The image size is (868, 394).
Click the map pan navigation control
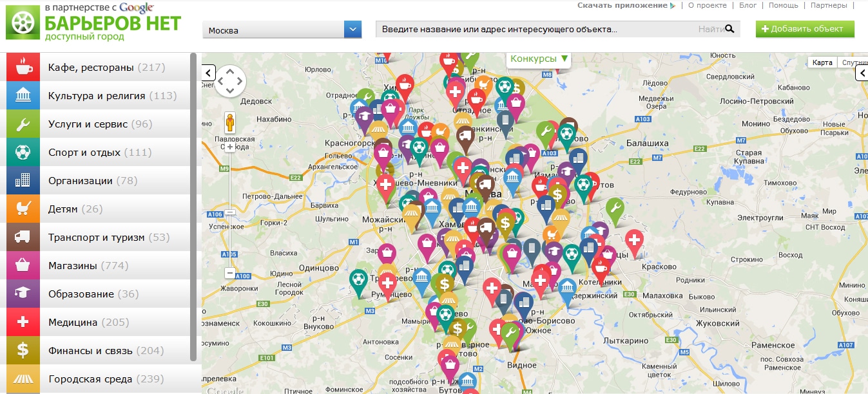coord(231,81)
